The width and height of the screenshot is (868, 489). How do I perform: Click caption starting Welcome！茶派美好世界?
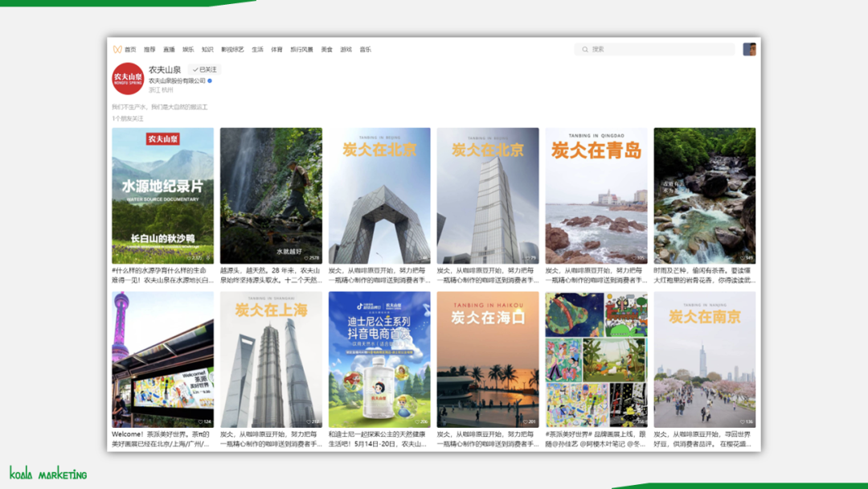pyautogui.click(x=162, y=439)
